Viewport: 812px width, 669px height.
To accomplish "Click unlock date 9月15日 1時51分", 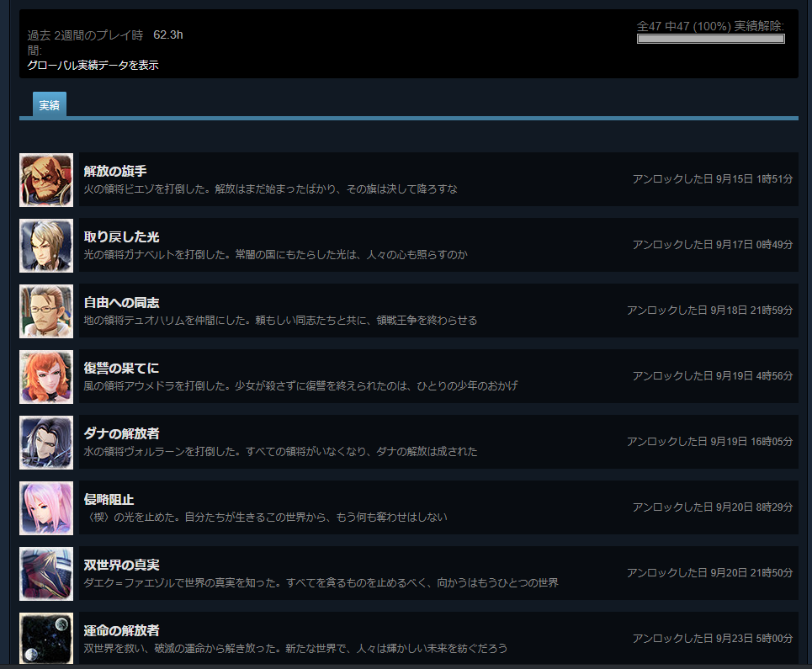I will point(712,179).
